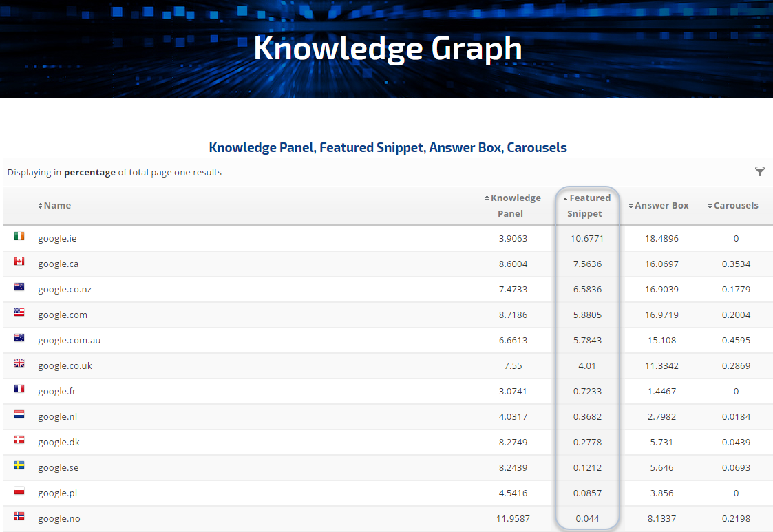Click the Ireland flag icon beside google.ie
773x532 pixels.
[19, 236]
